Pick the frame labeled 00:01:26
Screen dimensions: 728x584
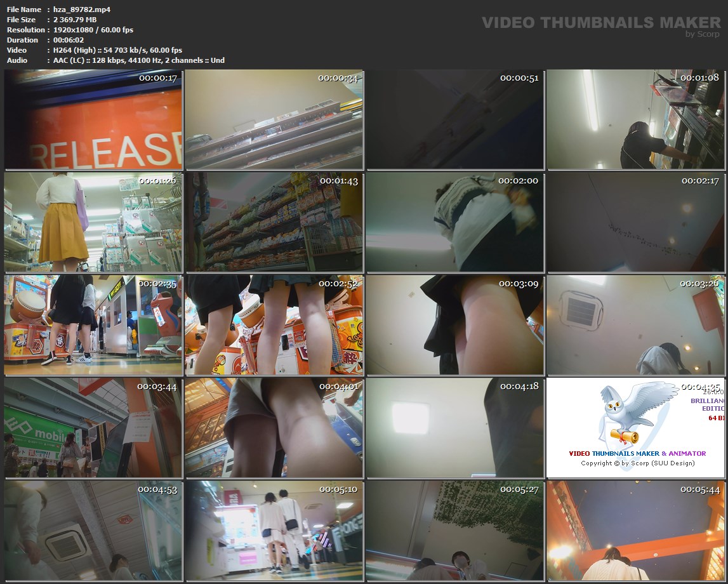click(93, 222)
